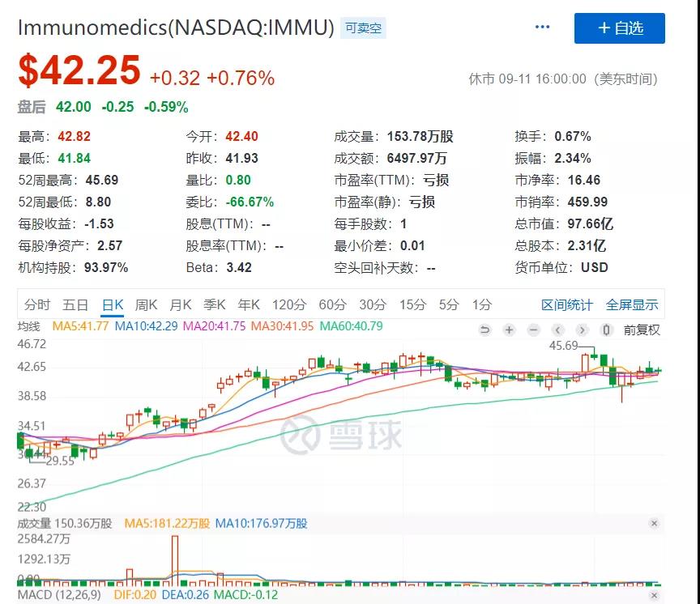The height and width of the screenshot is (604, 700).
Task: Add stock to watchlist with 自选 button
Action: (620, 28)
